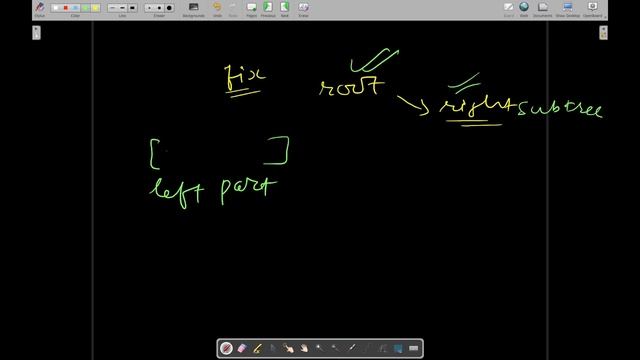
Task: Select the Write text tool
Action: click(x=382, y=348)
